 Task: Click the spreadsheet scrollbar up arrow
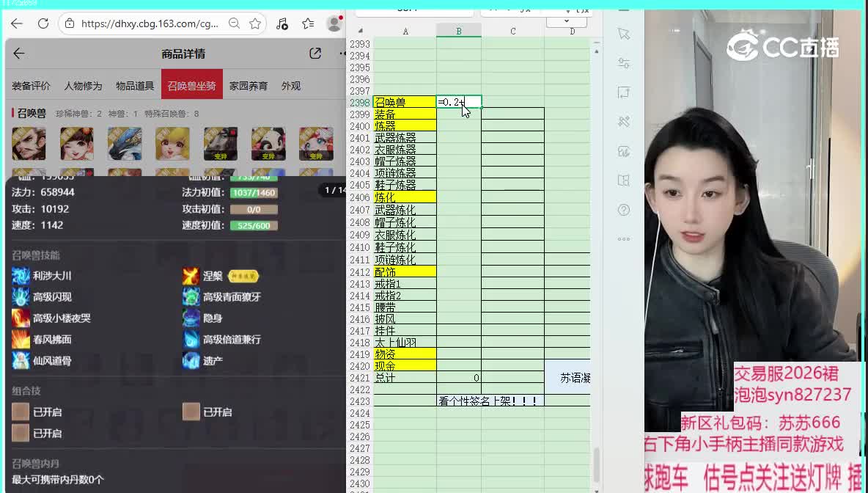597,51
